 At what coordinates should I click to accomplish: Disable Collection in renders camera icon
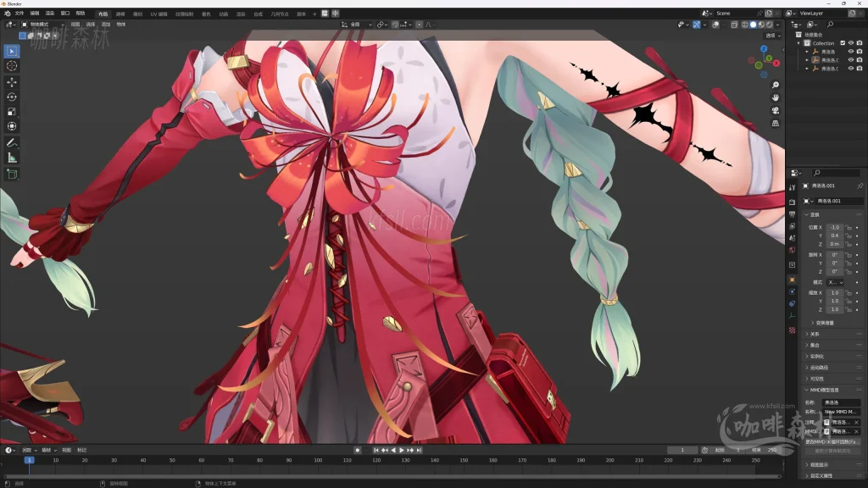click(x=860, y=43)
